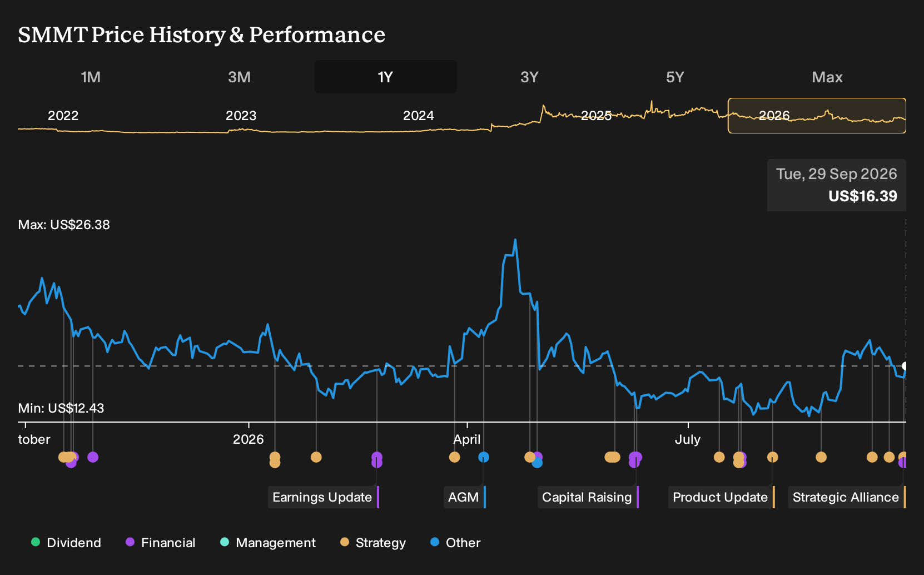Viewport: 924px width, 575px height.
Task: Click the highlighted 2026 range selector in overview
Action: click(817, 116)
